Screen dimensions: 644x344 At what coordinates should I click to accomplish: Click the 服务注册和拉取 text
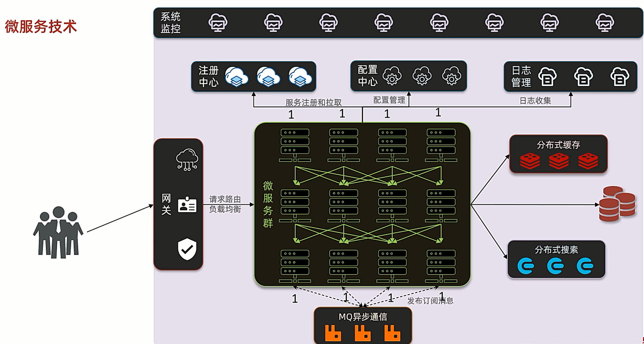(x=313, y=103)
